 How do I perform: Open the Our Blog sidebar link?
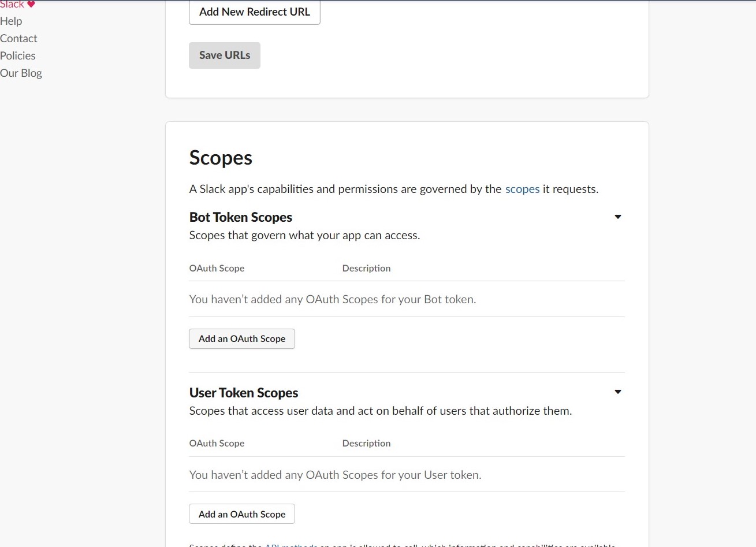[21, 73]
